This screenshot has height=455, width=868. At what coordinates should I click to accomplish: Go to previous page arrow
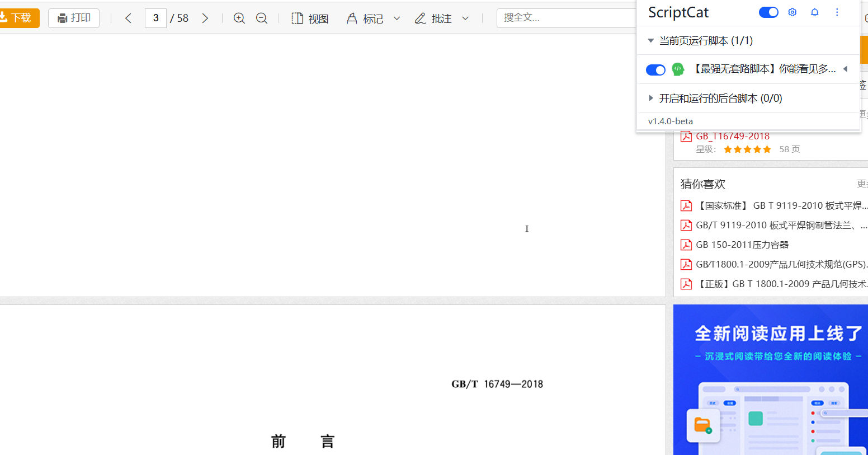[128, 18]
